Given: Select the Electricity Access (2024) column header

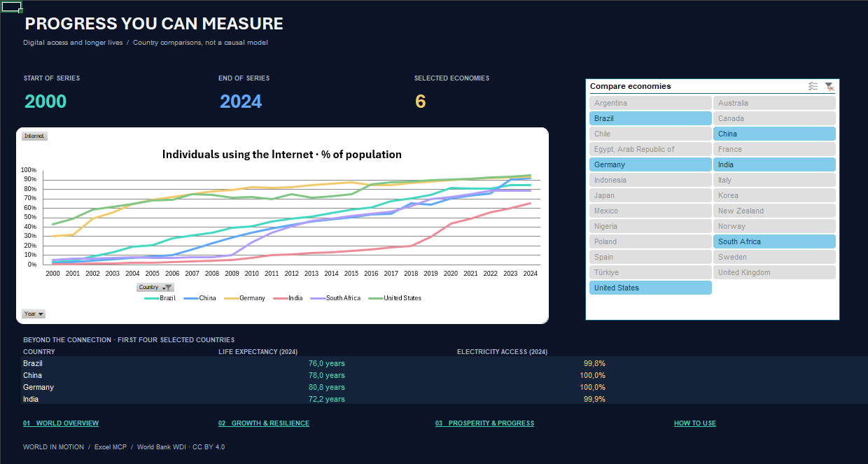Looking at the screenshot, I should click(502, 351).
